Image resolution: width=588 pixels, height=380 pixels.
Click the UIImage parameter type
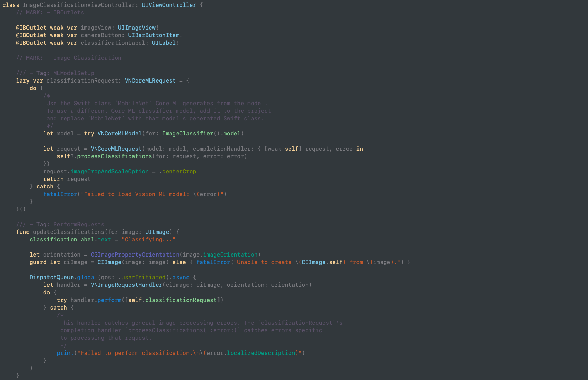pos(157,232)
